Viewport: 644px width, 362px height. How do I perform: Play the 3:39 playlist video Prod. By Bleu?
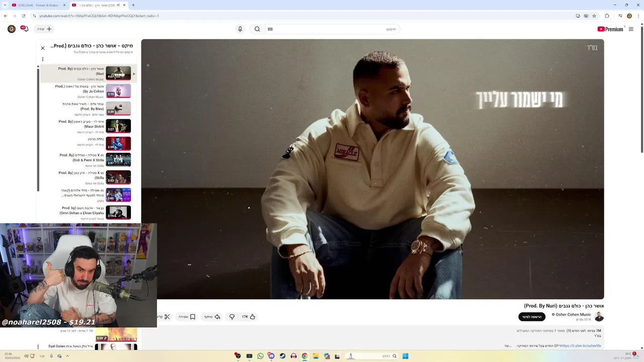pyautogui.click(x=118, y=109)
